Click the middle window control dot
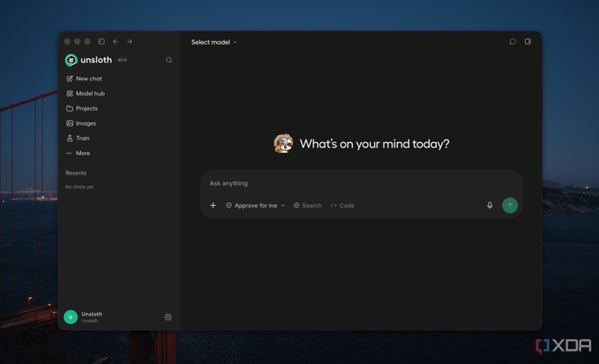The image size is (599, 364). (77, 41)
